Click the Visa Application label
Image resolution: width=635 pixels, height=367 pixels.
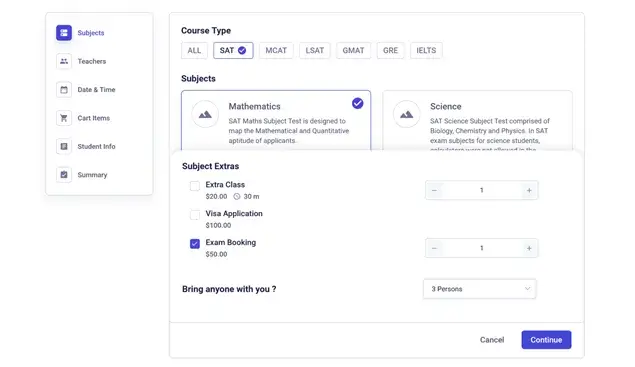[x=234, y=213]
